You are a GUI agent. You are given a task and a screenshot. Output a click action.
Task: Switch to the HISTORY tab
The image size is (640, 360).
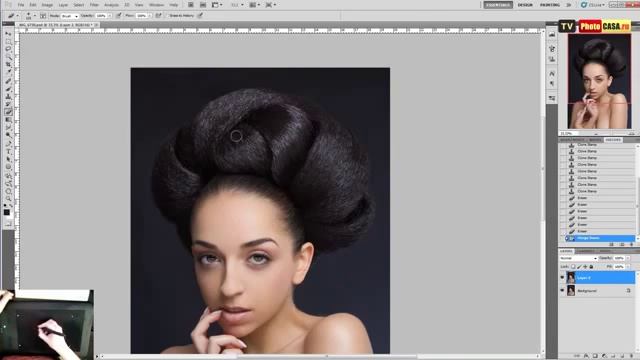(x=613, y=140)
